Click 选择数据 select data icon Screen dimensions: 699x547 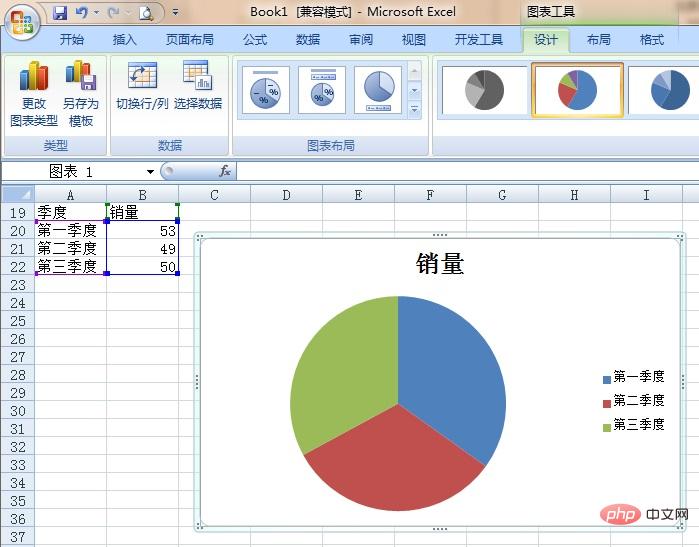198,86
